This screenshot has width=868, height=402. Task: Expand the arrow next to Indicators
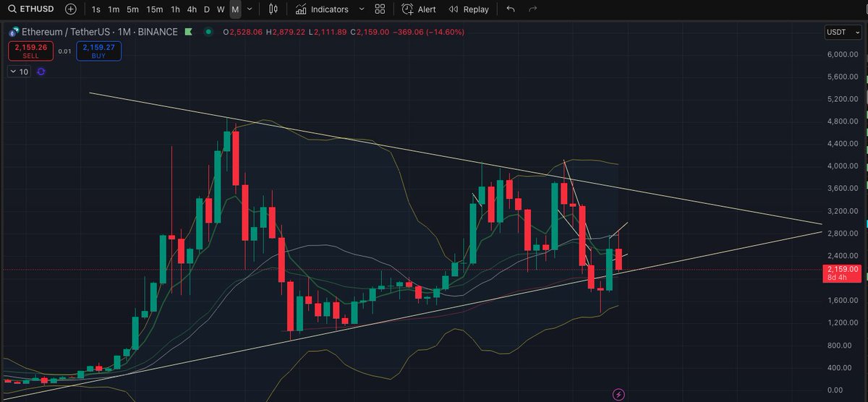pos(361,9)
